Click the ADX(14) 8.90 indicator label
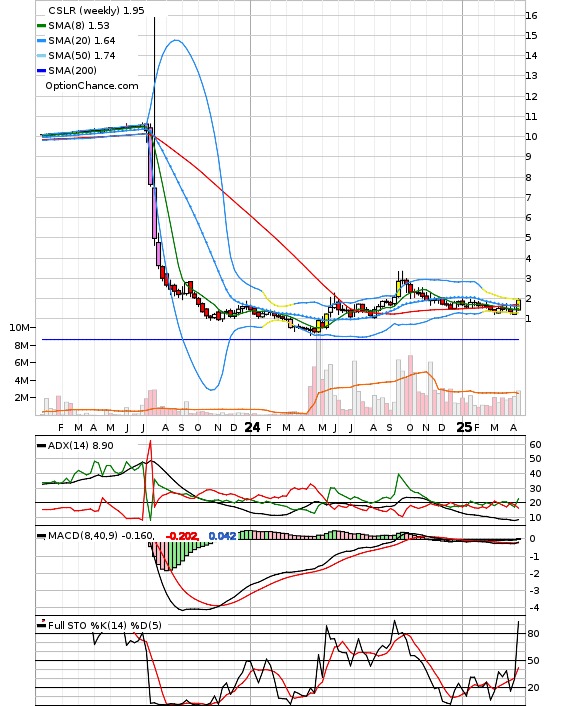566x706 pixels. tap(81, 445)
